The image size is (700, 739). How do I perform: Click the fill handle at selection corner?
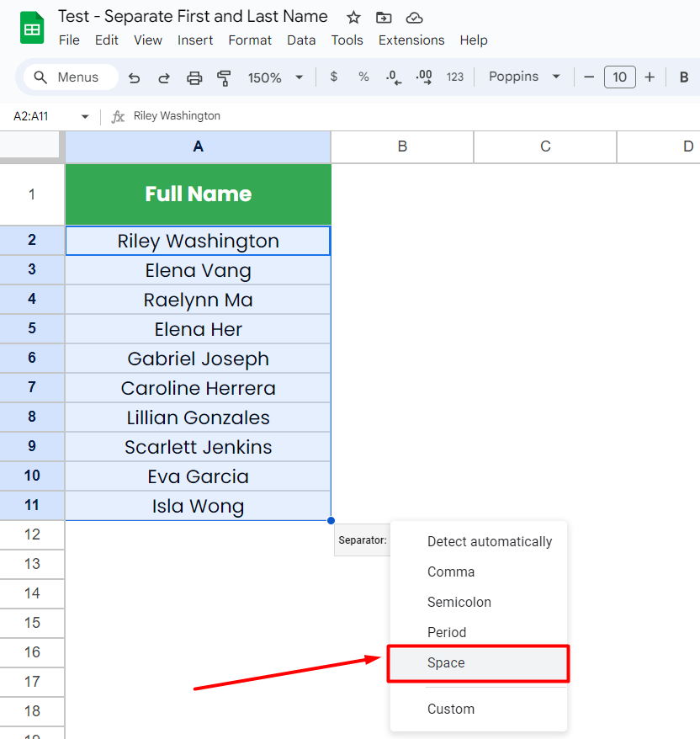click(x=331, y=520)
